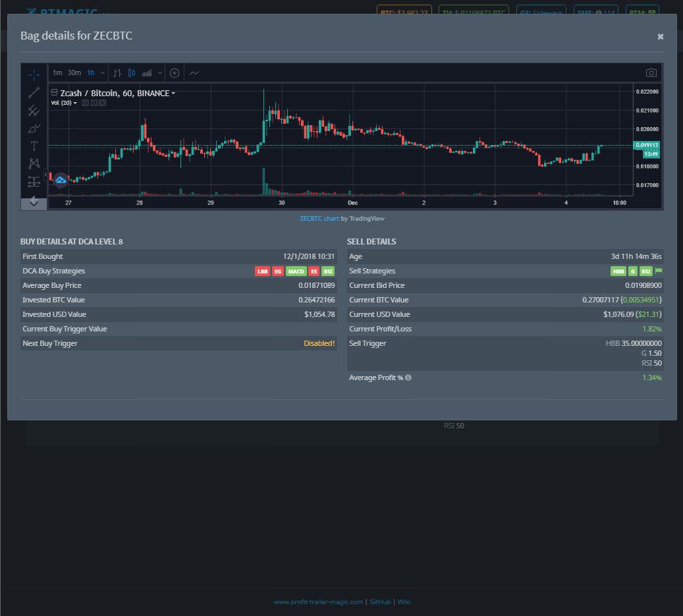Click the green HBB sell strategy badge

pyautogui.click(x=618, y=271)
